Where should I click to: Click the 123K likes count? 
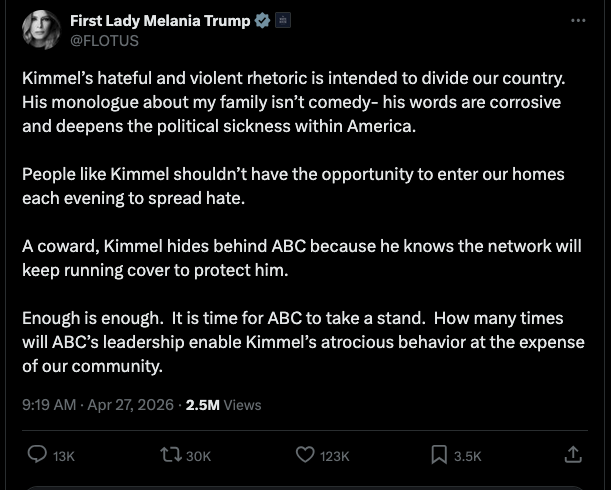click(x=335, y=456)
